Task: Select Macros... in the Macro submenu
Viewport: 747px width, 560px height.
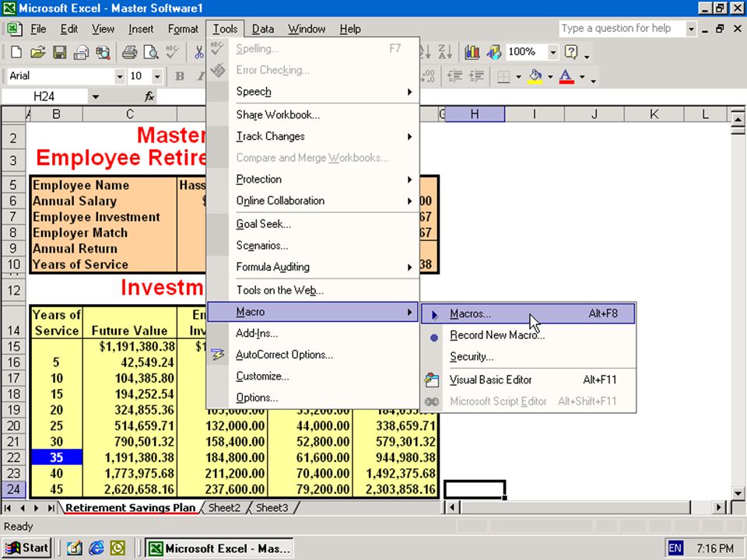Action: [528, 313]
